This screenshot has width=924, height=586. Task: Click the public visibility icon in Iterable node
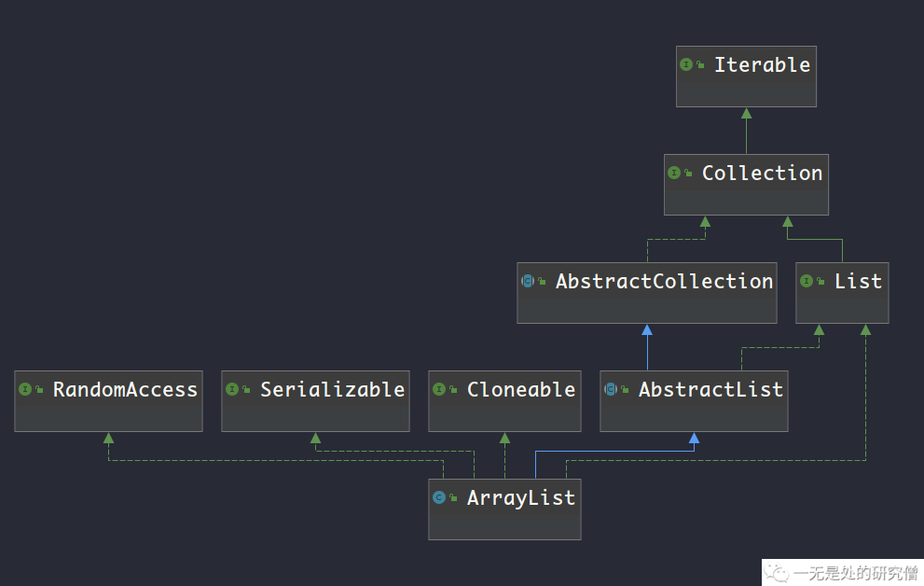(x=700, y=65)
